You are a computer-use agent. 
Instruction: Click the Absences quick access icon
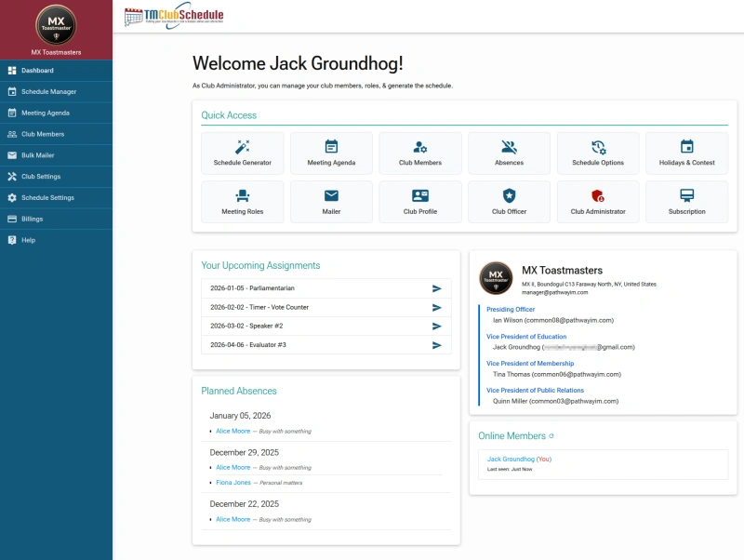click(509, 153)
